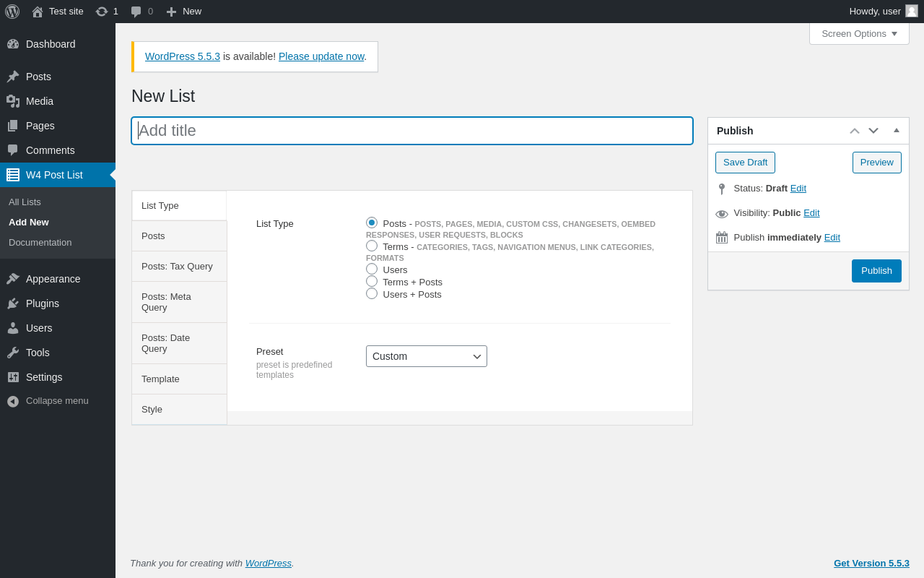This screenshot has height=578, width=924.
Task: Move Publish box up
Action: pos(855,131)
